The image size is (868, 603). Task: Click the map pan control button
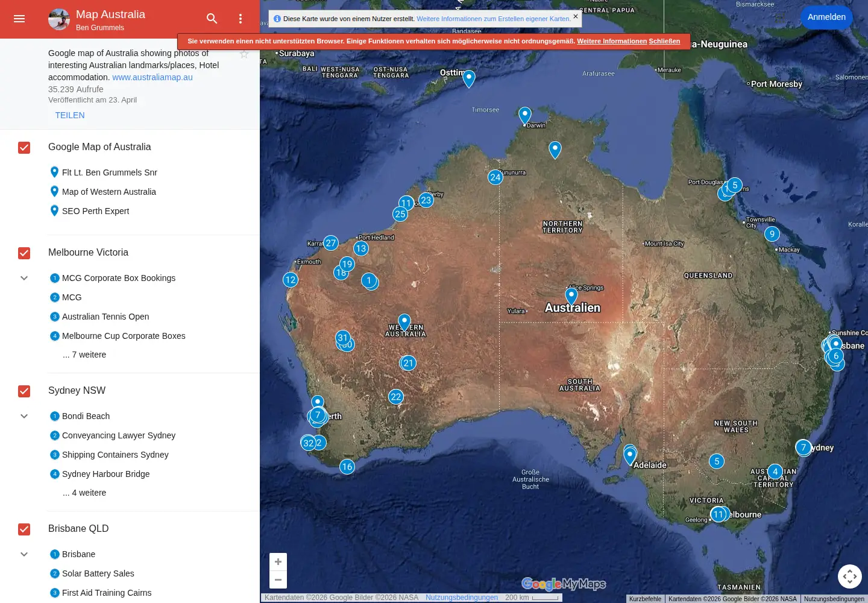click(x=850, y=576)
